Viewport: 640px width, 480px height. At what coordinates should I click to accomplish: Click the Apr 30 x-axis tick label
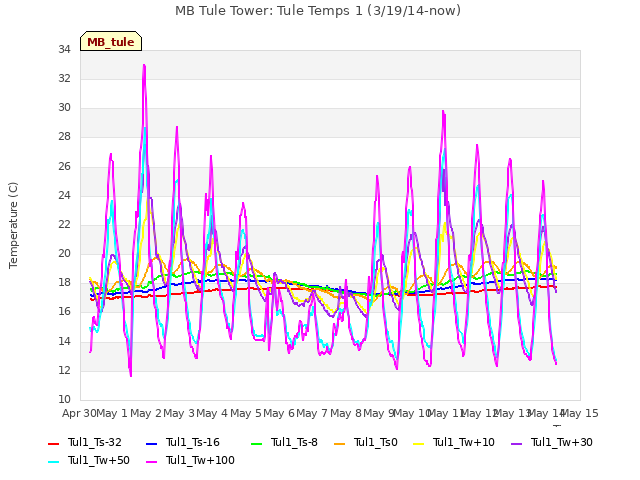(79, 413)
